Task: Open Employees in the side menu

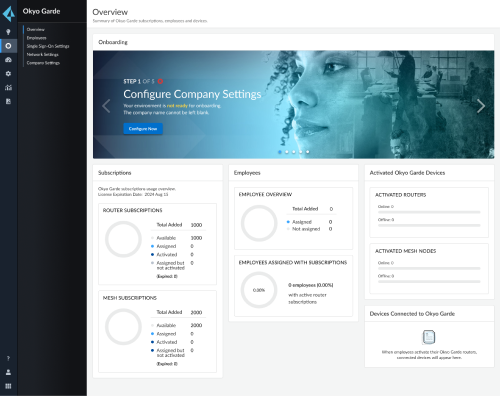Action: [x=37, y=38]
